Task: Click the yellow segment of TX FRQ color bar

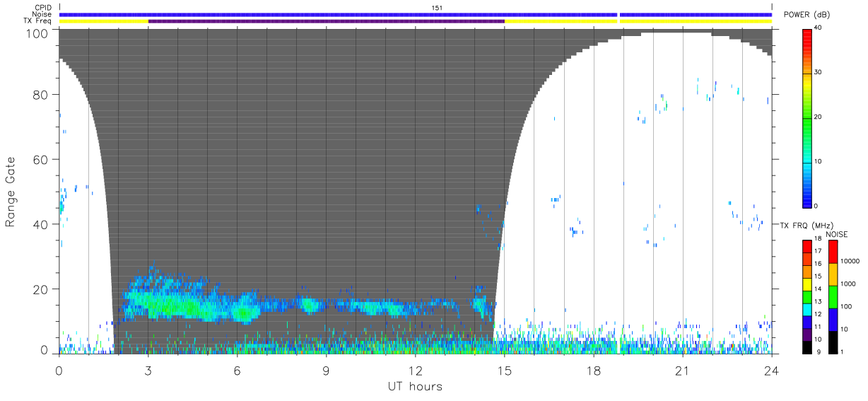Action: (x=808, y=284)
